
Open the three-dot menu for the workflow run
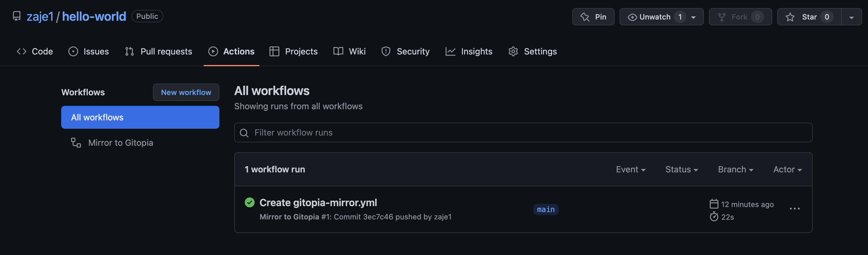(x=794, y=209)
